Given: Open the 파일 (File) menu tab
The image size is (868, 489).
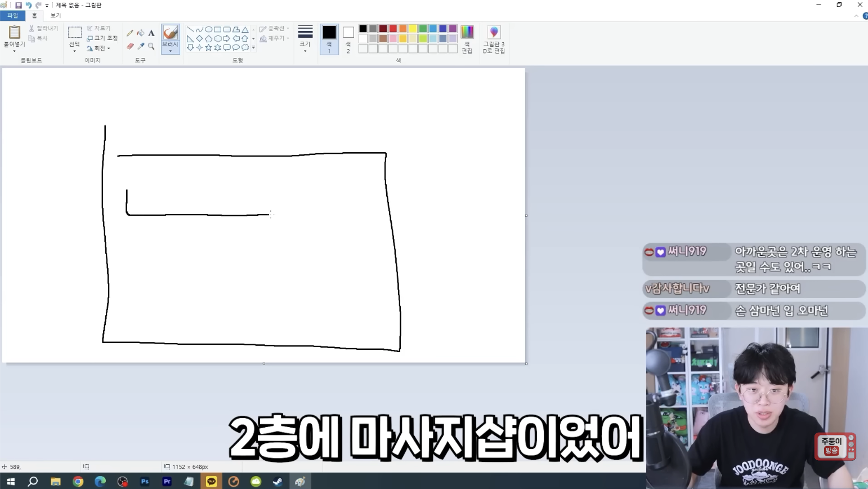Looking at the screenshot, I should point(12,15).
